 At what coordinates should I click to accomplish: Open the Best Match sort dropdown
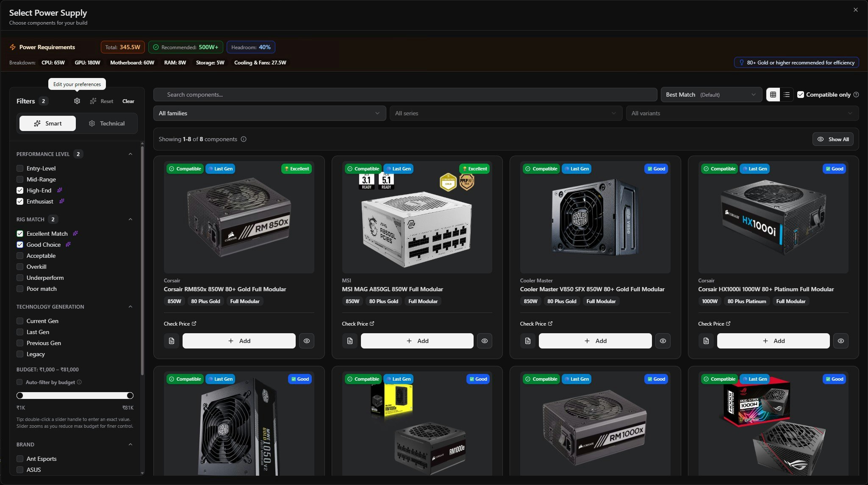coord(711,95)
